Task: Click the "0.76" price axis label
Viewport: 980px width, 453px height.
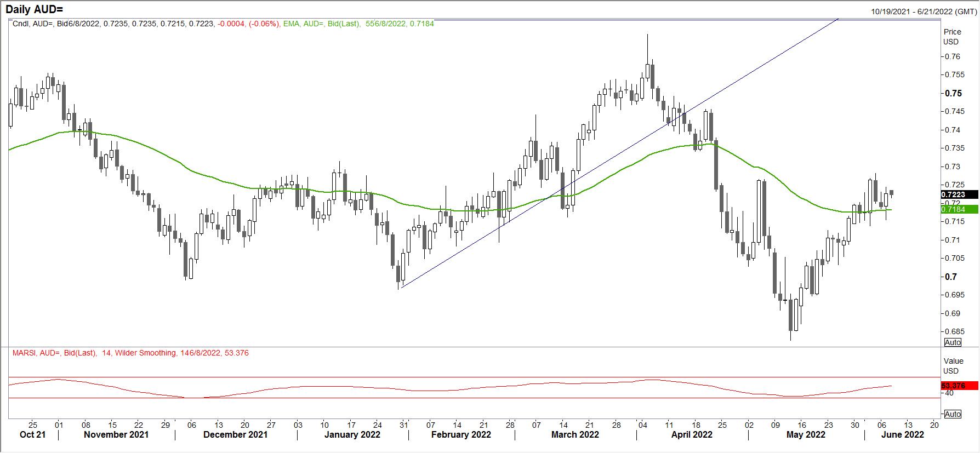Action: click(953, 56)
